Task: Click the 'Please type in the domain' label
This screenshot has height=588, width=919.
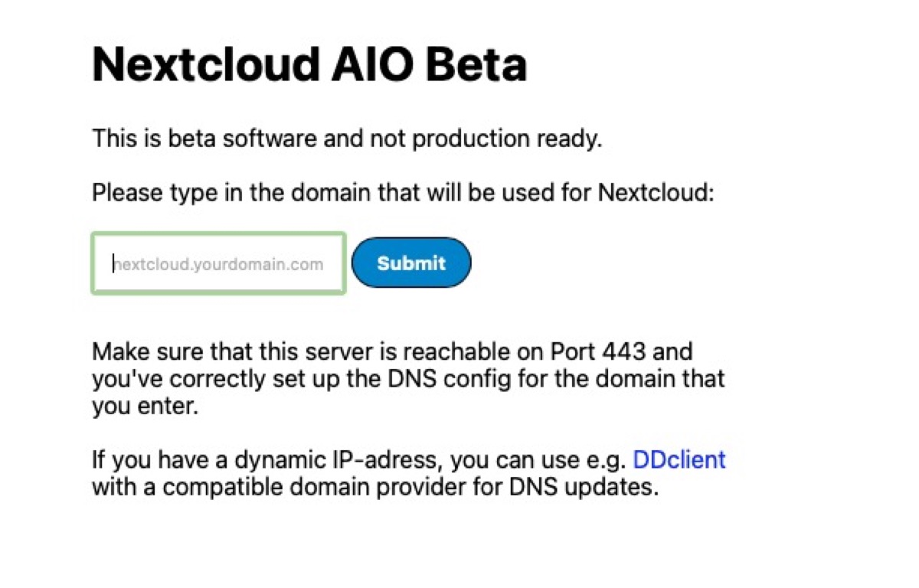Action: (402, 192)
